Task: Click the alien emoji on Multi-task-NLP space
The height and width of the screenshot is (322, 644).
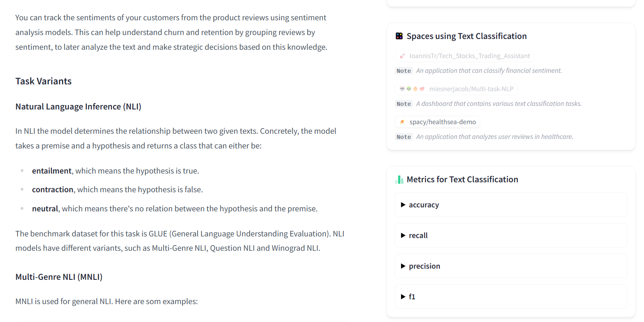Action: pyautogui.click(x=409, y=89)
